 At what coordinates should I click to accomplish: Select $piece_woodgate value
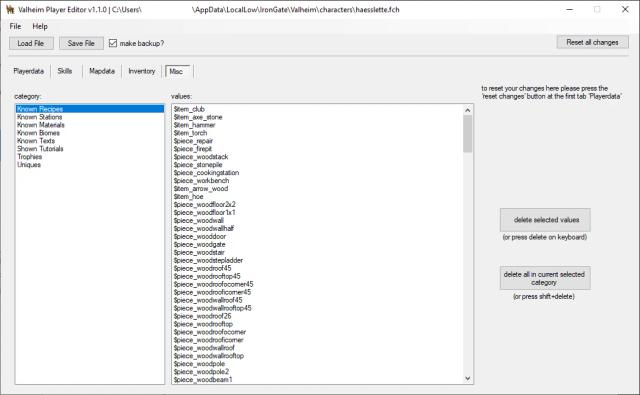point(317,244)
